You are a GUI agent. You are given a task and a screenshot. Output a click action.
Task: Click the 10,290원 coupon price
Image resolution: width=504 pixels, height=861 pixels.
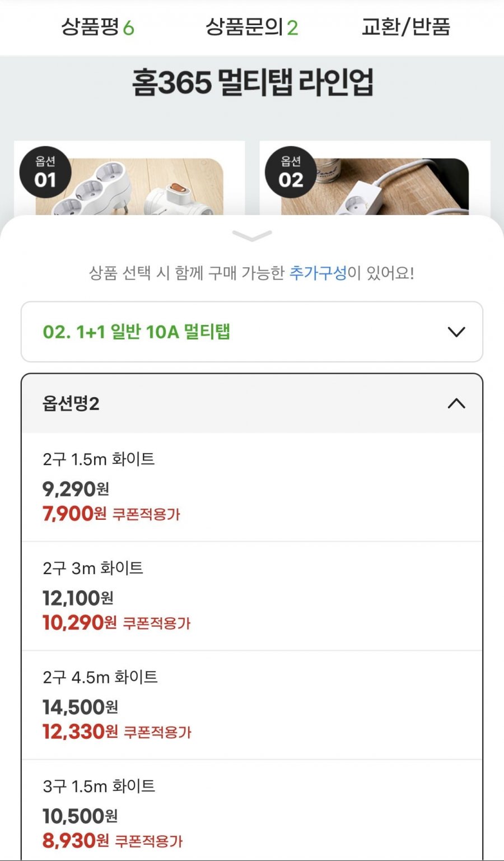click(x=80, y=623)
